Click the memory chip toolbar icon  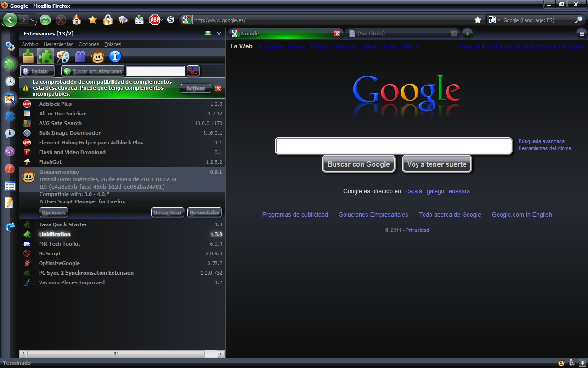(123, 20)
